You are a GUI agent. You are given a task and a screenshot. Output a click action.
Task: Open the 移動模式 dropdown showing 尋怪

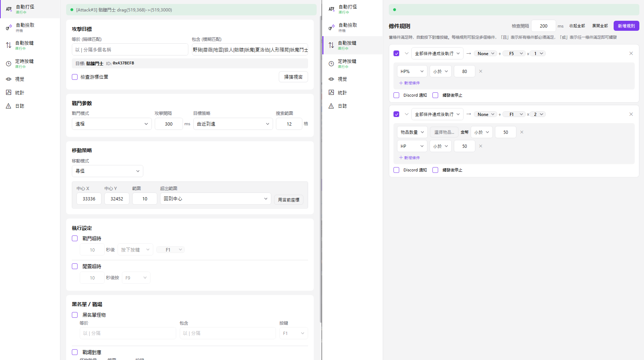pos(107,171)
